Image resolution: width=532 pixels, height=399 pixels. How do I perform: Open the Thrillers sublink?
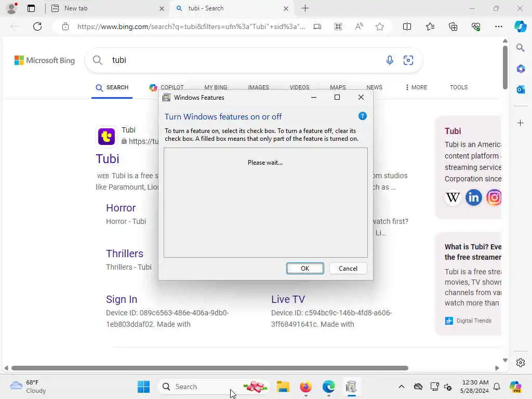tap(125, 254)
